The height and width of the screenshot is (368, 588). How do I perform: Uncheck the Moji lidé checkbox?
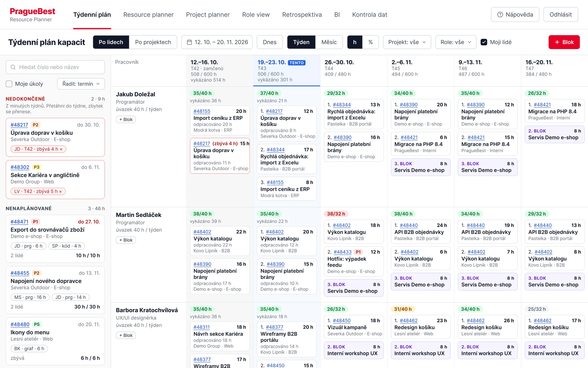pyautogui.click(x=484, y=42)
